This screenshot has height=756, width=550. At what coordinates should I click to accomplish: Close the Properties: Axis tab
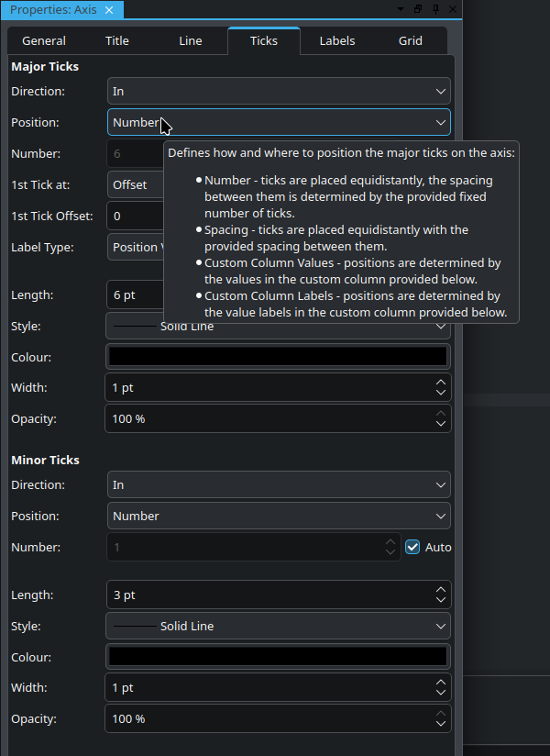[x=109, y=10]
